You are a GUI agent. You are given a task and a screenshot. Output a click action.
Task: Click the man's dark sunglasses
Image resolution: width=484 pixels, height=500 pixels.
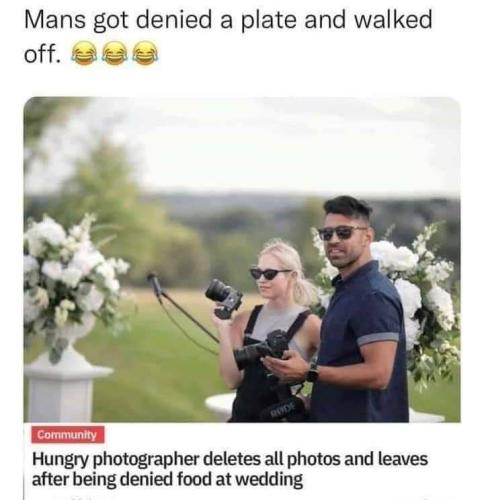(x=340, y=232)
